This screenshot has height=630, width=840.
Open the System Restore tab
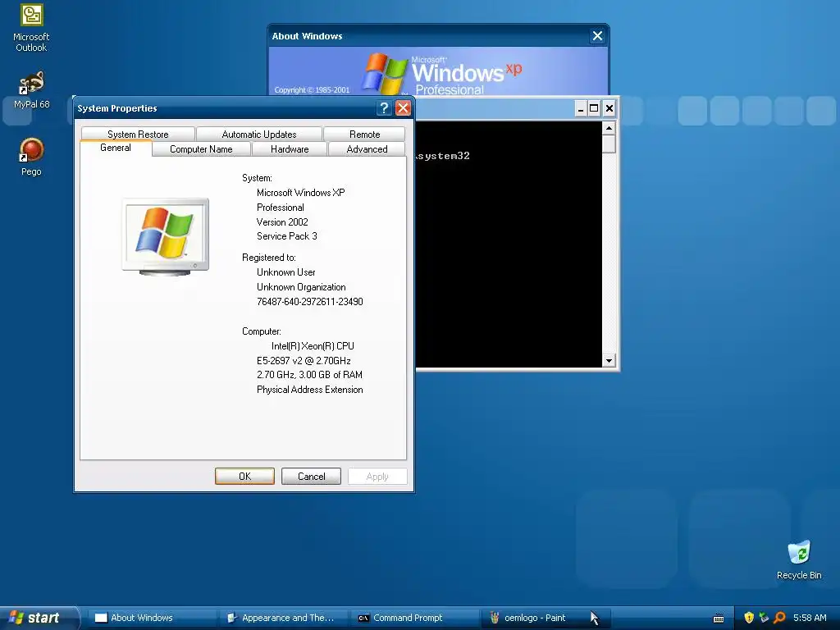click(x=138, y=134)
